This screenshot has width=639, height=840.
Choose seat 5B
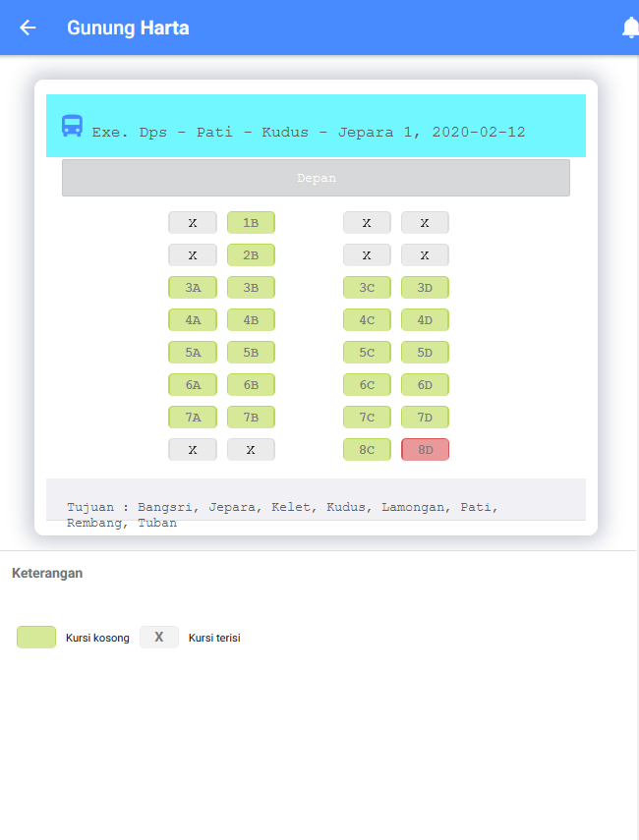point(251,352)
